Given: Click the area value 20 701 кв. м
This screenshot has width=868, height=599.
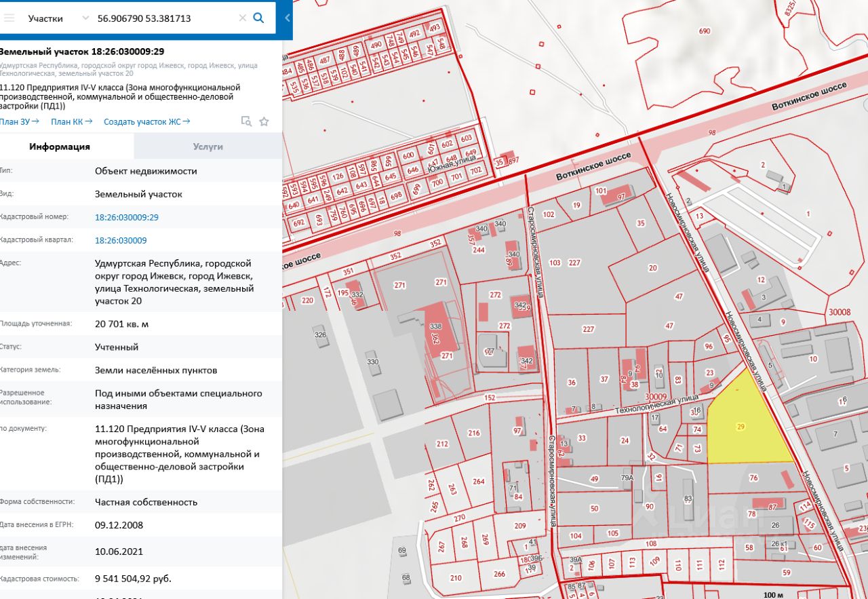Looking at the screenshot, I should (122, 324).
